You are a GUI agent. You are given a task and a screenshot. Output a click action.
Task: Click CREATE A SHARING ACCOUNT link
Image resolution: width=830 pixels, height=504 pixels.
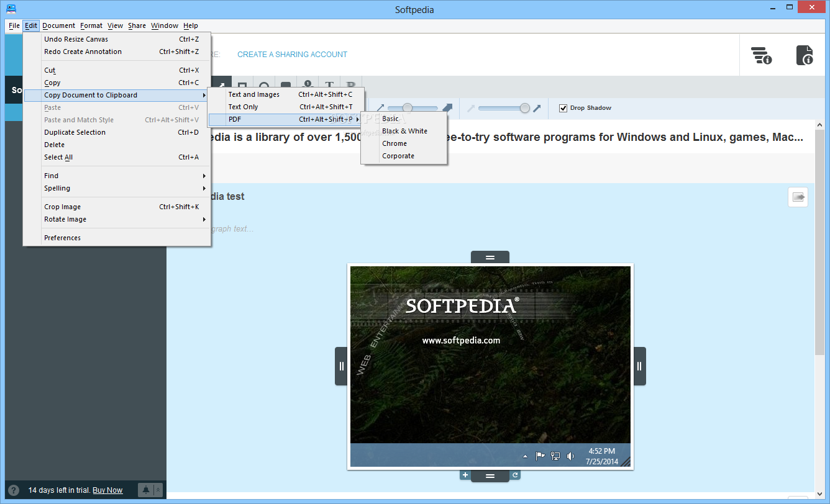292,55
